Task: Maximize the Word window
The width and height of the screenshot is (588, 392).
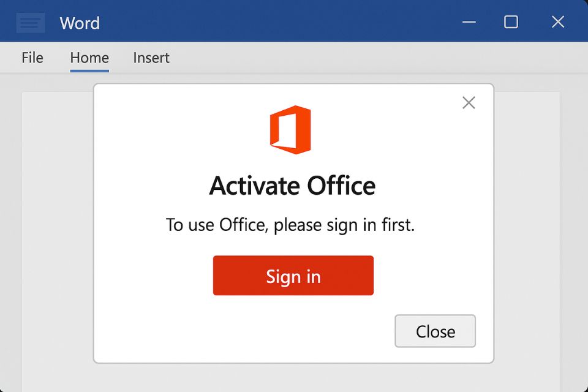Action: pos(511,22)
